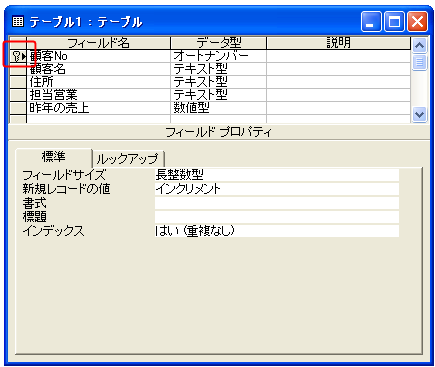Switch to the 標準 tab

point(54,157)
